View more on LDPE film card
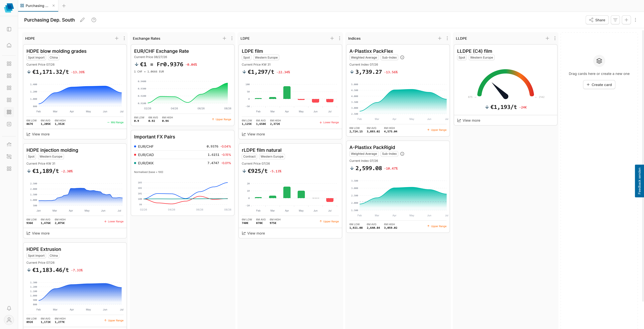Image resolution: width=644 pixels, height=329 pixels. pyautogui.click(x=253, y=134)
